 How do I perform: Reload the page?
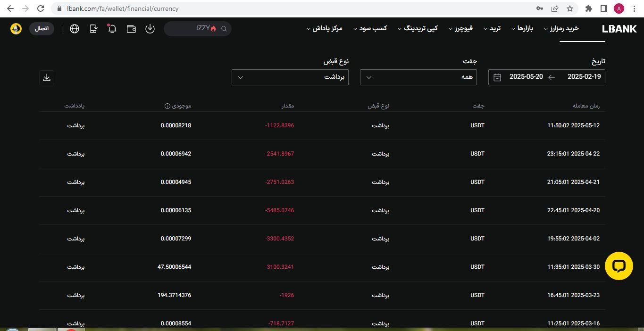click(x=41, y=8)
